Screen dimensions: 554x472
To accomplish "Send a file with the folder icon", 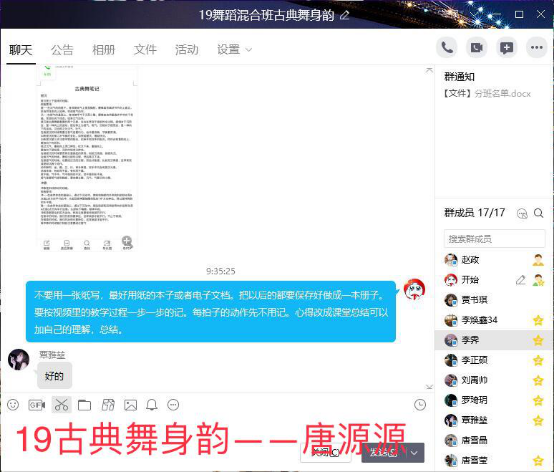I will pos(84,405).
